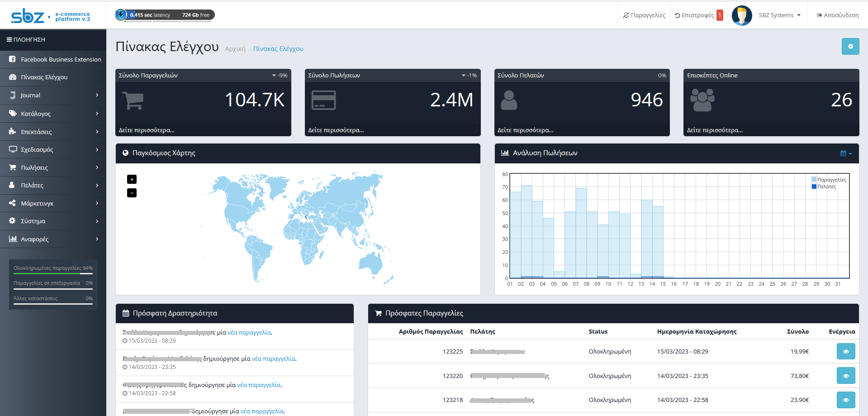Open the sales analysis calendar dropdown
Screen dimensions: 868x416
845,153
